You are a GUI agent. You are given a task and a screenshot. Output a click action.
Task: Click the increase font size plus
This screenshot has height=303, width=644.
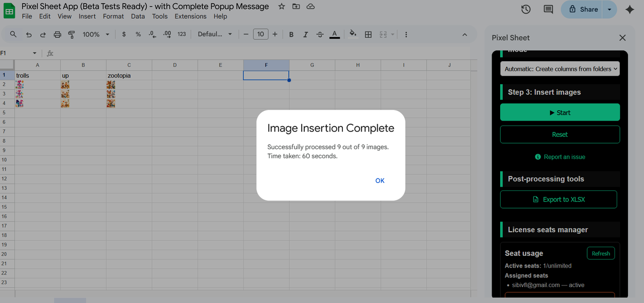click(275, 34)
